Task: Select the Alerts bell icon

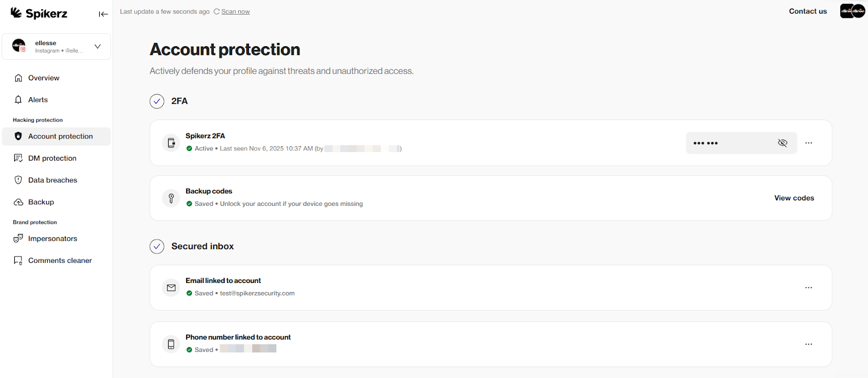Action: click(18, 99)
